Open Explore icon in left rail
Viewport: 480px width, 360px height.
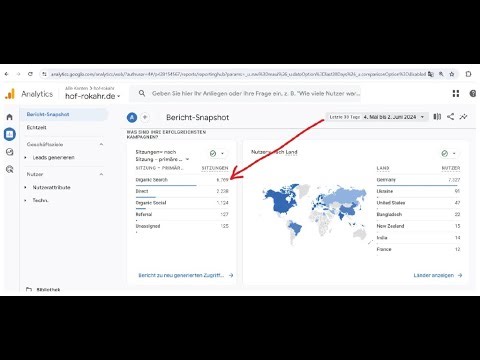pyautogui.click(x=10, y=152)
